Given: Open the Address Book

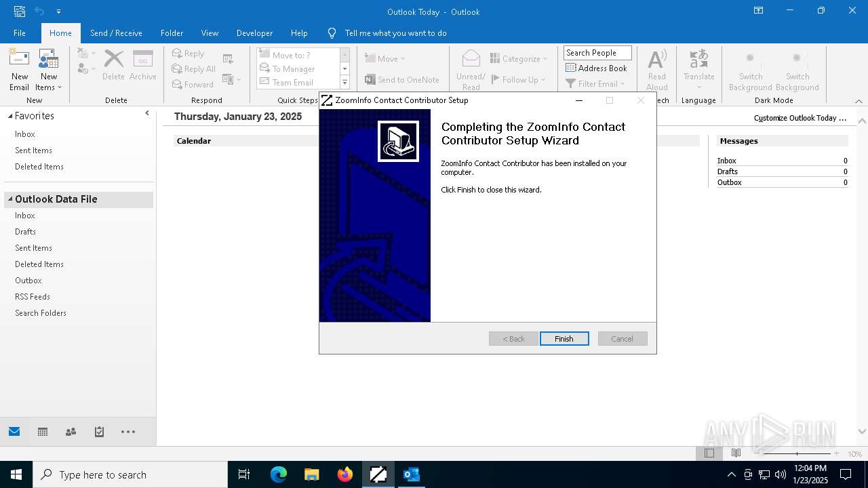Looking at the screenshot, I should tap(597, 68).
